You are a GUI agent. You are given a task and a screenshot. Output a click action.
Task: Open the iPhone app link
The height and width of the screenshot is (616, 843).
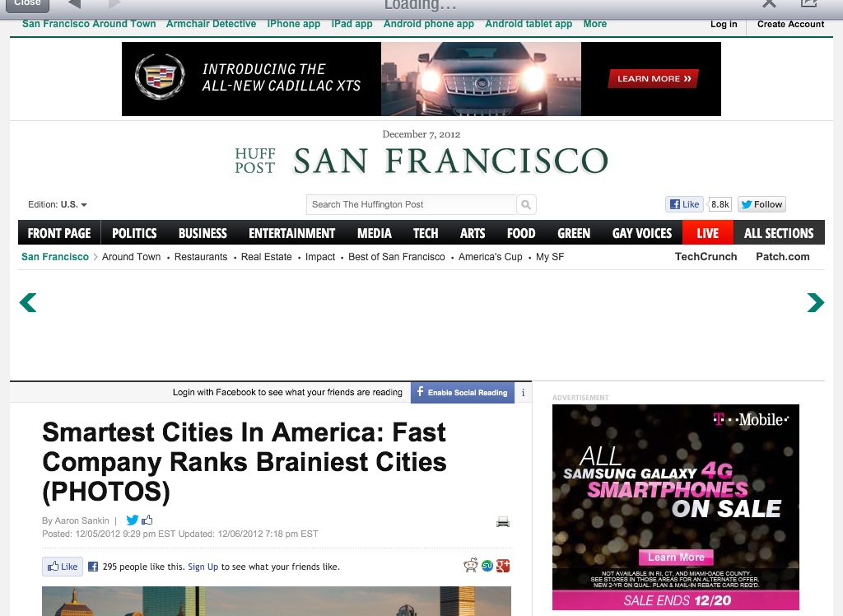pos(294,24)
